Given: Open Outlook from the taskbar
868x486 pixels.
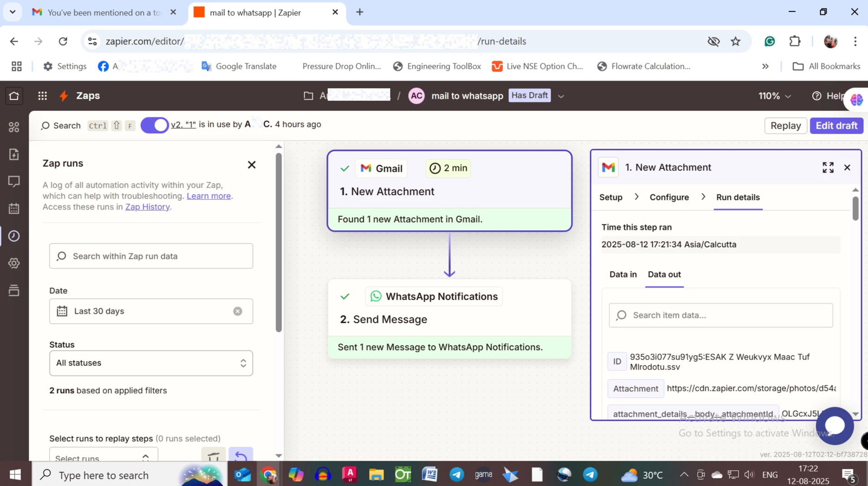Looking at the screenshot, I should (x=243, y=475).
